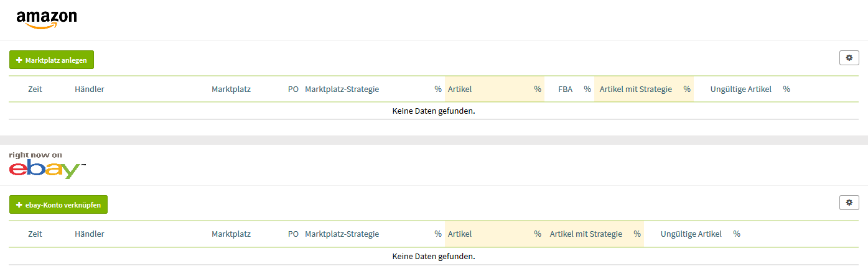Viewport: 868px width, 279px height.
Task: Select Artikel mit Strategie header in eBay table
Action: tap(586, 234)
